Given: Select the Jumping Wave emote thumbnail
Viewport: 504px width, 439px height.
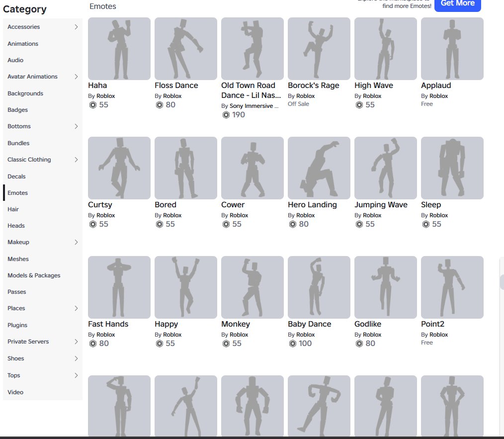Looking at the screenshot, I should [x=385, y=168].
